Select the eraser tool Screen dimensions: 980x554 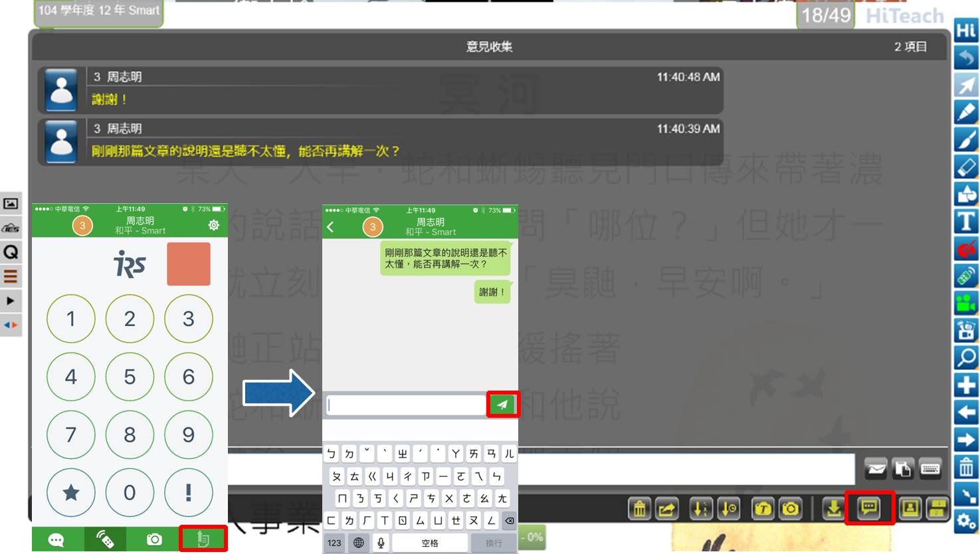pyautogui.click(x=966, y=167)
